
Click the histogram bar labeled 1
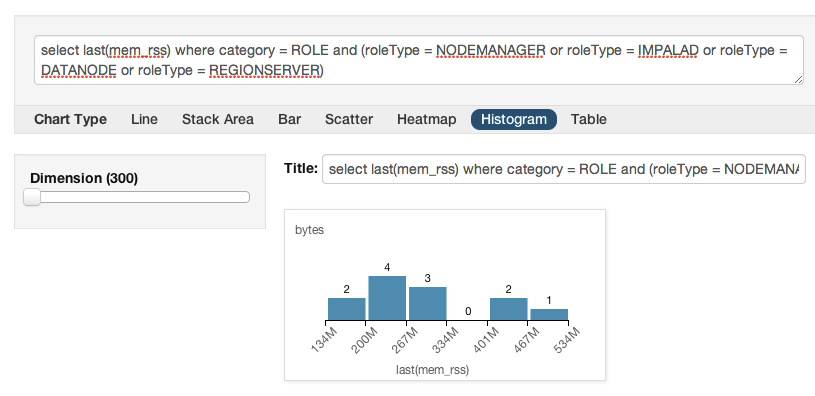[549, 314]
